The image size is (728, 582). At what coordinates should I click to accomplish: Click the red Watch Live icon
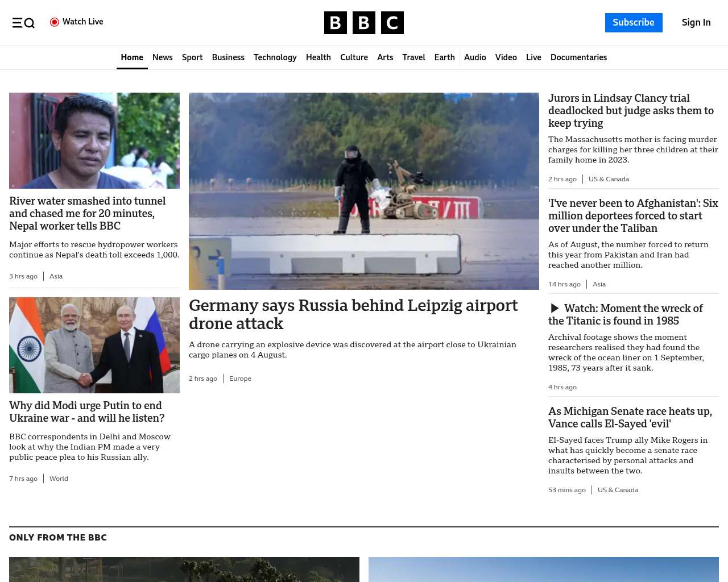tap(55, 22)
